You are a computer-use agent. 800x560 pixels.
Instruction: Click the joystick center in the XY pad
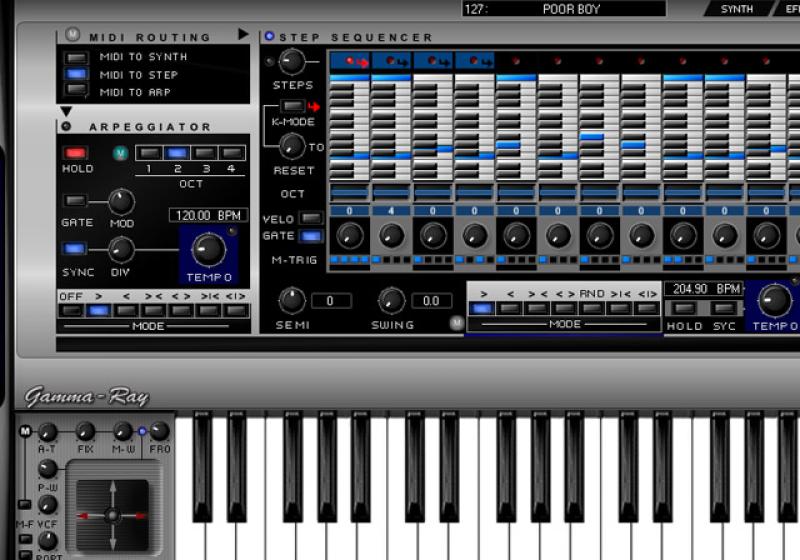[112, 515]
